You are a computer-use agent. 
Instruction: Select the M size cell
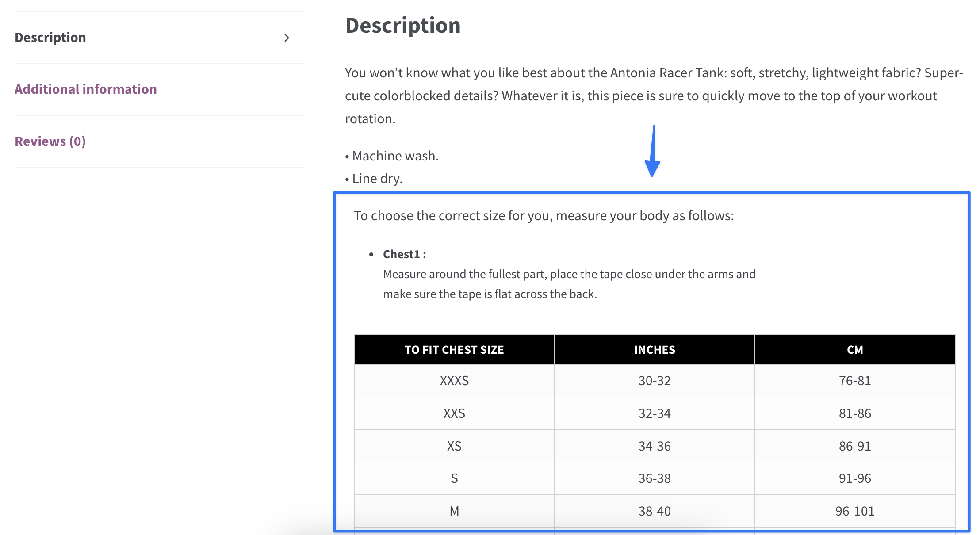point(454,511)
